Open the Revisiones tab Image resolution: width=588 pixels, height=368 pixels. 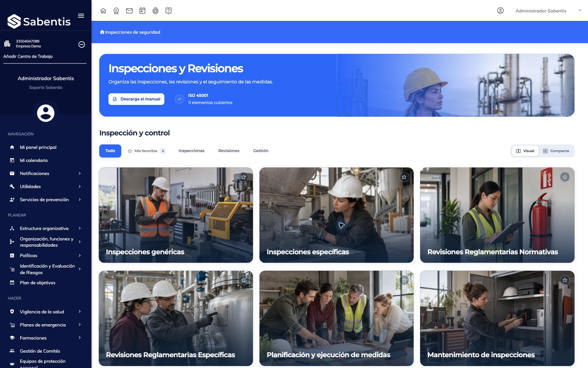[x=229, y=151]
